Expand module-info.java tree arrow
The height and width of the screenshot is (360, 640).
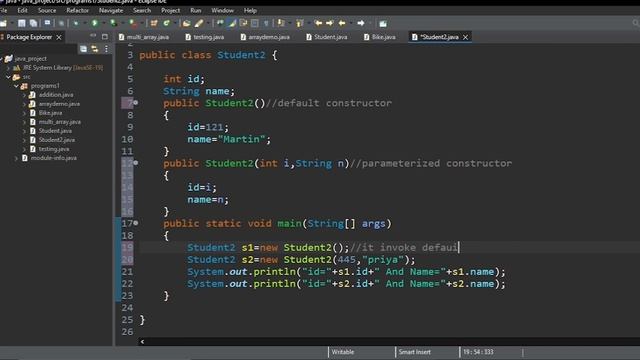pyautogui.click(x=16, y=158)
